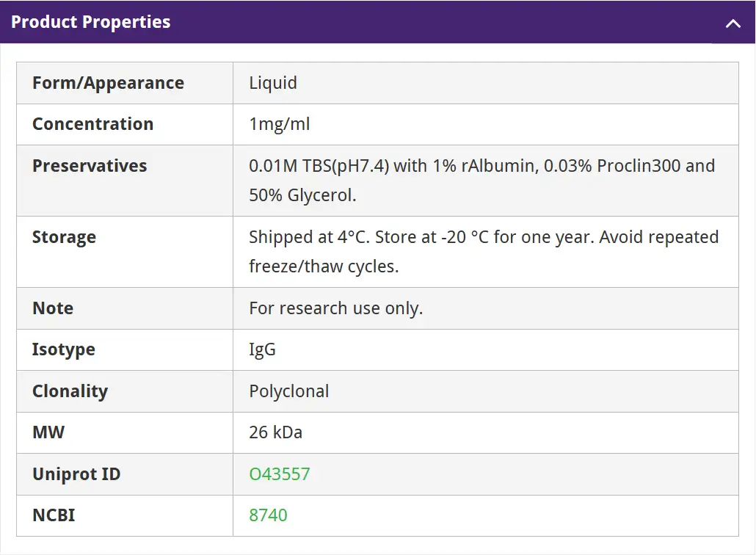The width and height of the screenshot is (756, 555).
Task: Click the Concentration row label
Action: coord(92,124)
